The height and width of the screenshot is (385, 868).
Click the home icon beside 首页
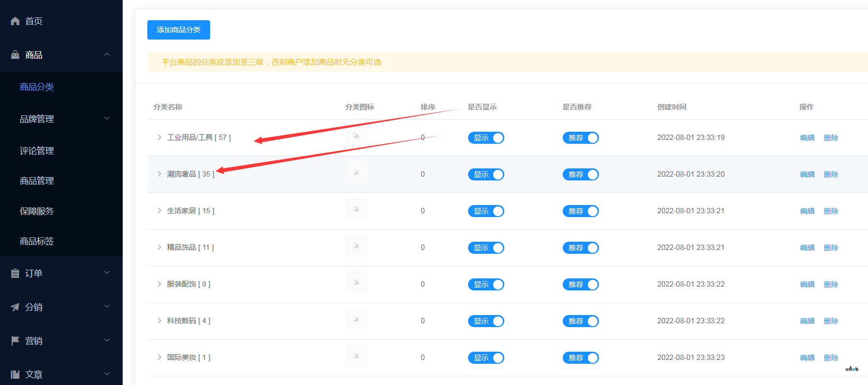click(x=15, y=21)
